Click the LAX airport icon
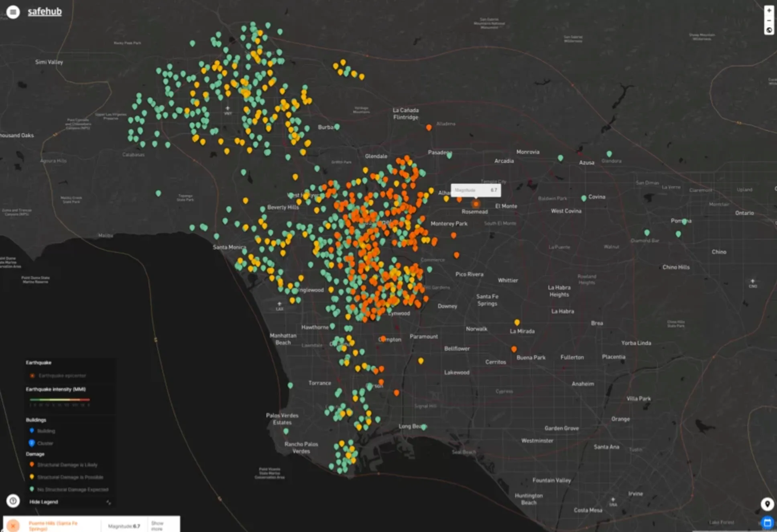Image resolution: width=777 pixels, height=532 pixels. [279, 304]
